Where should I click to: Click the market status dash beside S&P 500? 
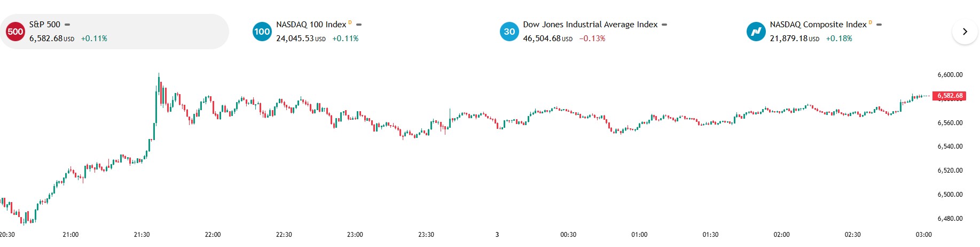[67, 25]
